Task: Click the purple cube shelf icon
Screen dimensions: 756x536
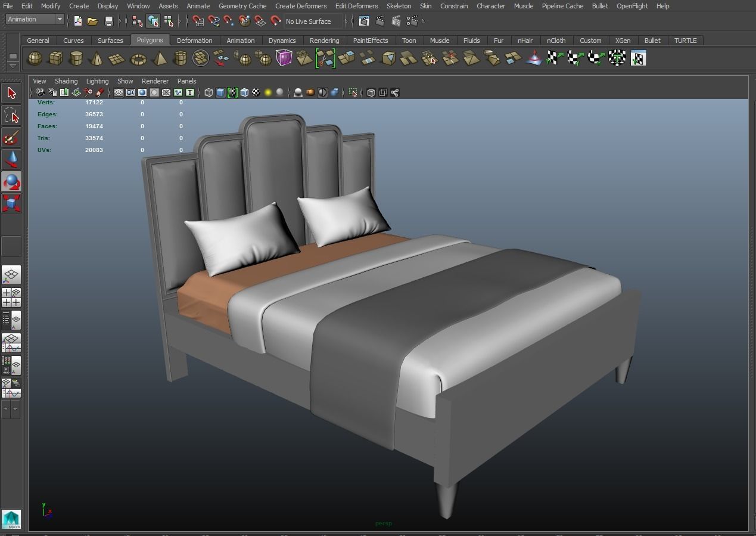Action: pyautogui.click(x=284, y=58)
